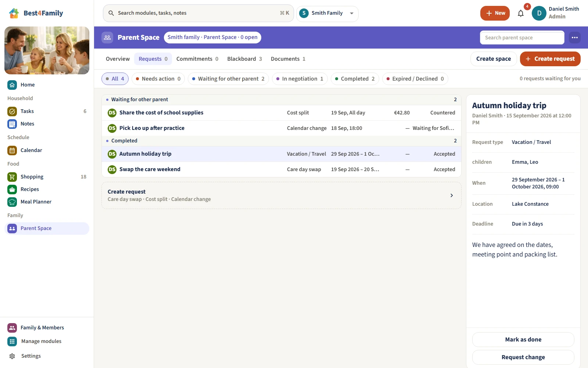Open the Recipes module icon
The image size is (588, 368).
coord(12,189)
